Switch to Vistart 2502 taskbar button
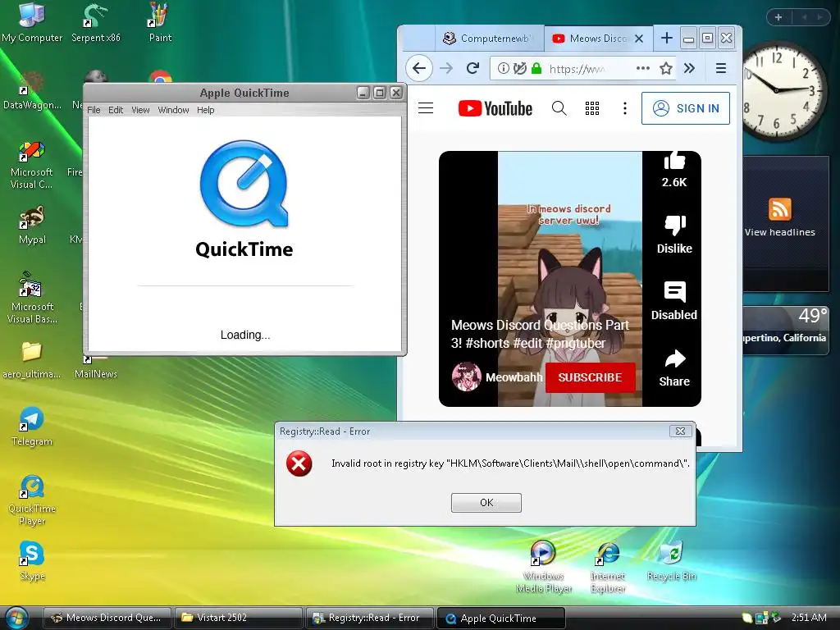 [x=239, y=618]
